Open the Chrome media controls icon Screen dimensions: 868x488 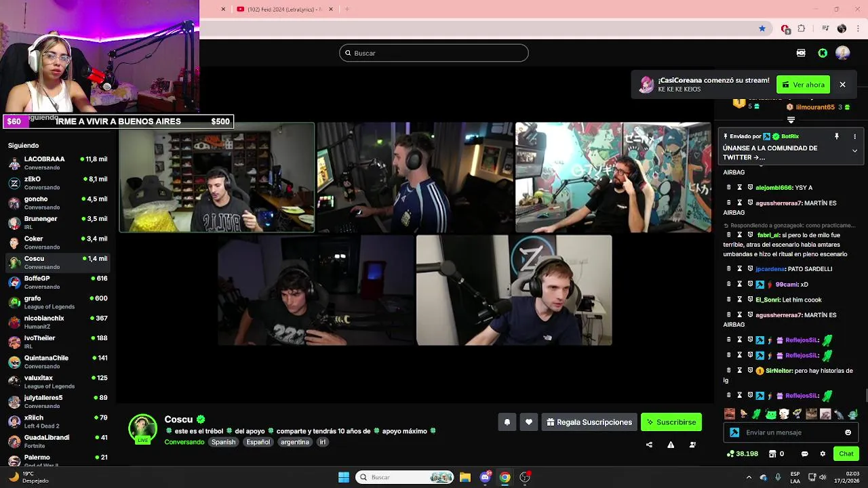click(825, 28)
